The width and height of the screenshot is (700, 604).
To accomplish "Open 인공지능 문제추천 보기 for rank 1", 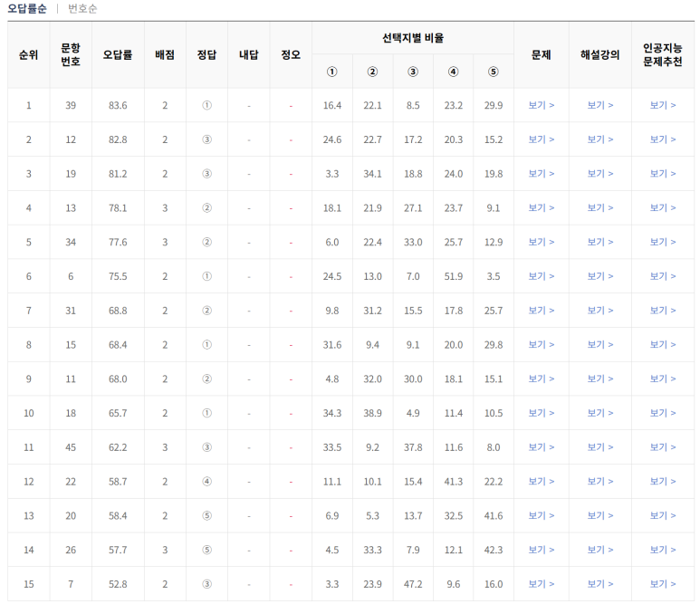I will [x=662, y=105].
